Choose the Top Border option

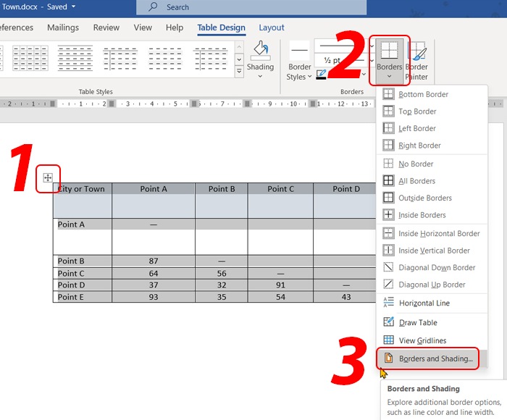click(432, 112)
